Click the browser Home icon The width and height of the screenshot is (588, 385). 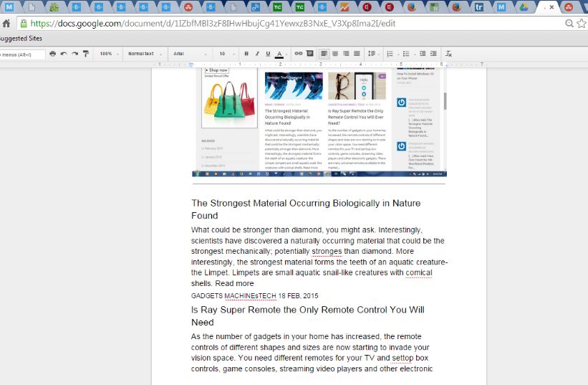coord(6,23)
